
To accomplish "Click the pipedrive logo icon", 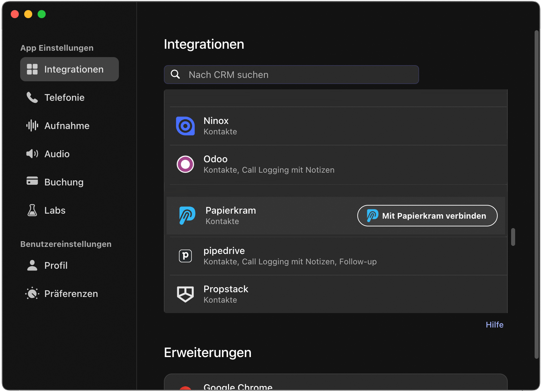I will point(185,256).
